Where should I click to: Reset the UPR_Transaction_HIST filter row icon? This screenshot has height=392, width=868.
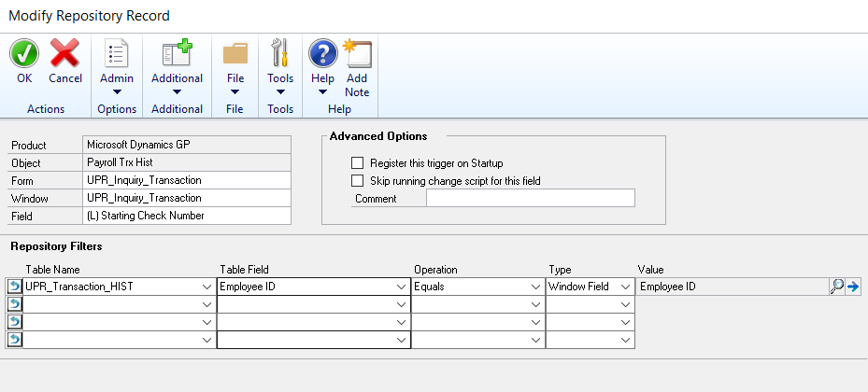tap(14, 287)
